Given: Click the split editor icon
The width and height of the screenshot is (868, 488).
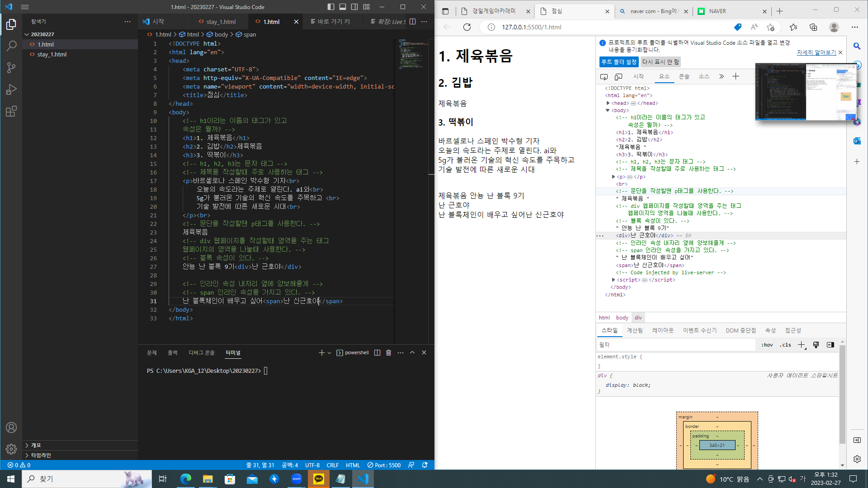Looking at the screenshot, I should pos(412,22).
